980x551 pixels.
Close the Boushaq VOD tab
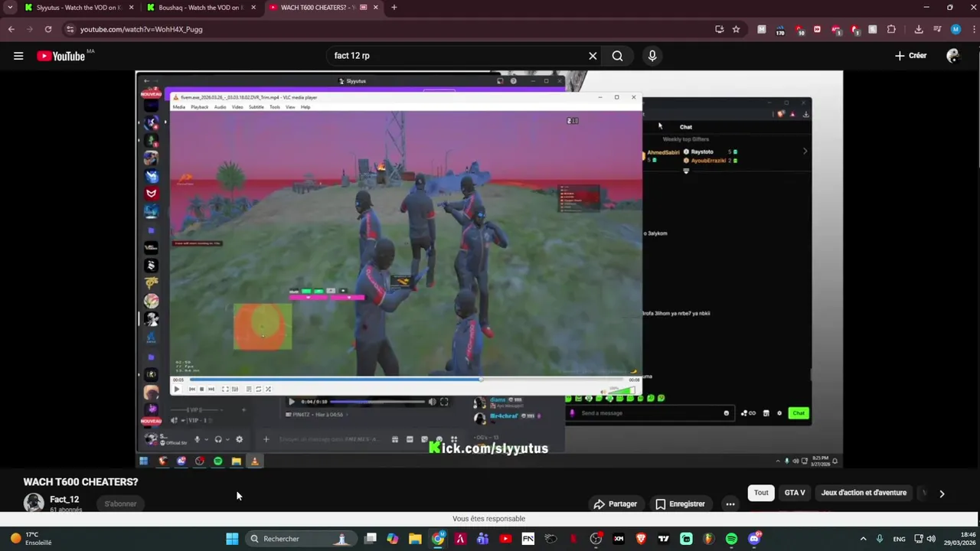253,8
